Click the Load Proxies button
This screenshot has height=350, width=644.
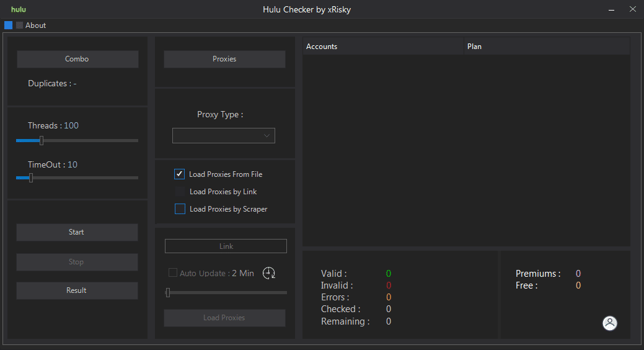click(x=224, y=318)
